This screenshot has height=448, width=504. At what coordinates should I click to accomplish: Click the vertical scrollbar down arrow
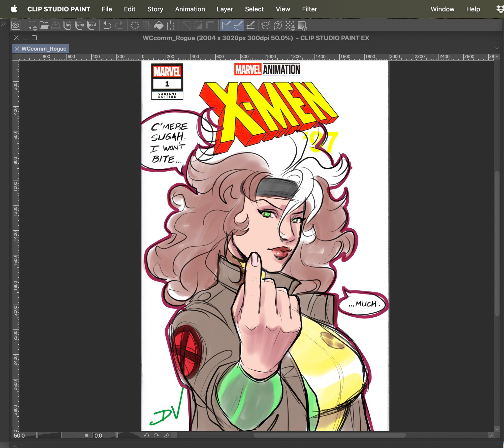coord(497,429)
